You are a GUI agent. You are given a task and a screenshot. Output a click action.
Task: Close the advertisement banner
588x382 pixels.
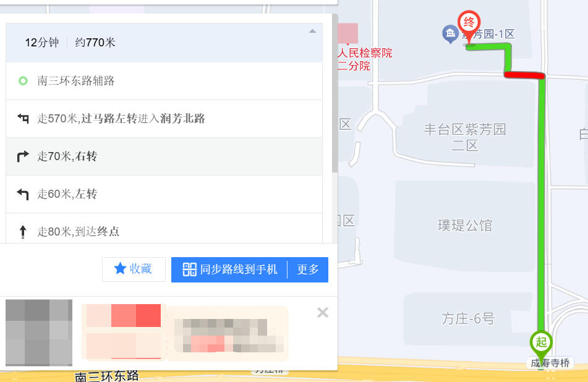pyautogui.click(x=322, y=312)
